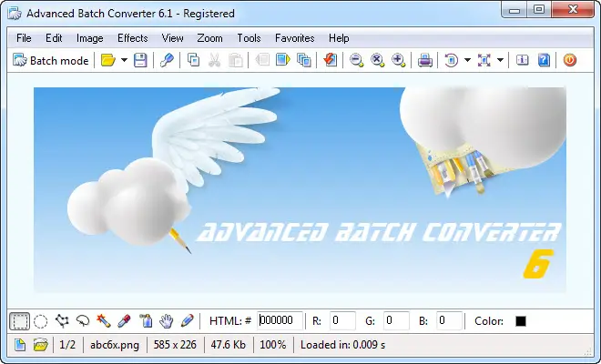
Task: Click the R value field
Action: [x=342, y=320]
